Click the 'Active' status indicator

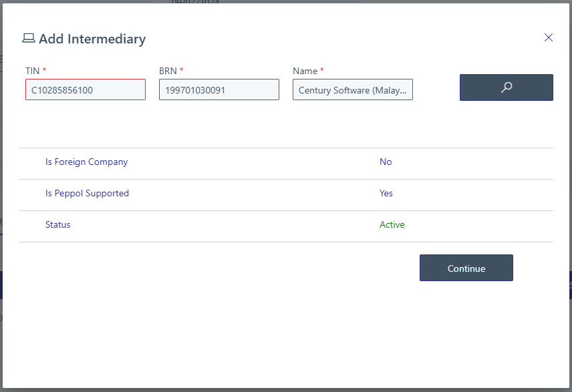click(392, 224)
